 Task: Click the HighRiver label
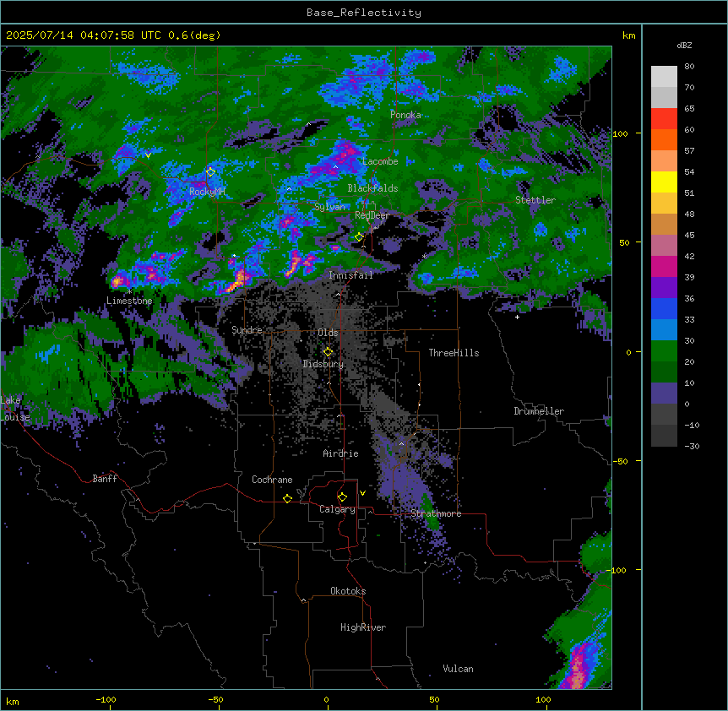(x=363, y=627)
